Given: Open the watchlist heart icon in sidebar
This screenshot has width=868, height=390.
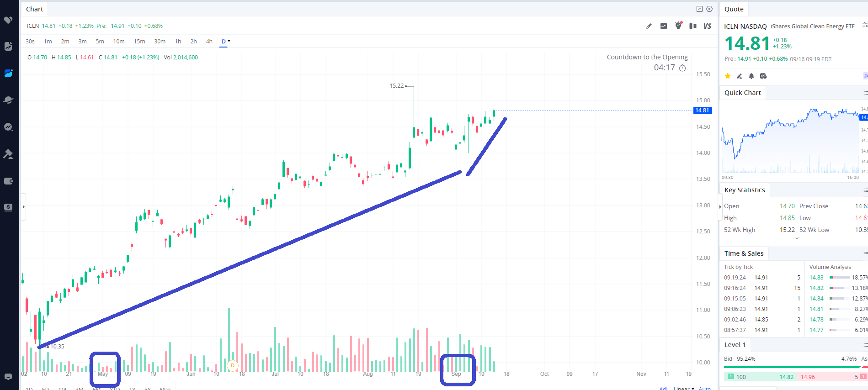Looking at the screenshot, I should (x=8, y=20).
